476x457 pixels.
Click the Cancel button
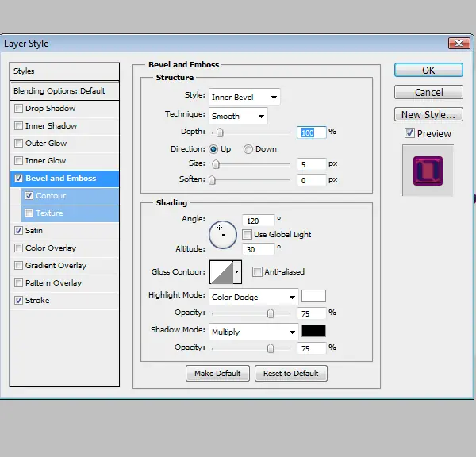[x=428, y=92]
